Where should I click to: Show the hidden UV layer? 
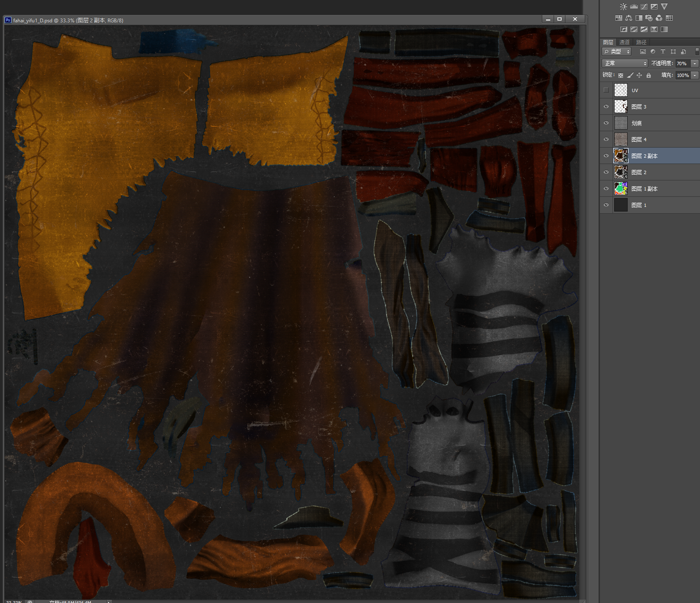[x=606, y=90]
